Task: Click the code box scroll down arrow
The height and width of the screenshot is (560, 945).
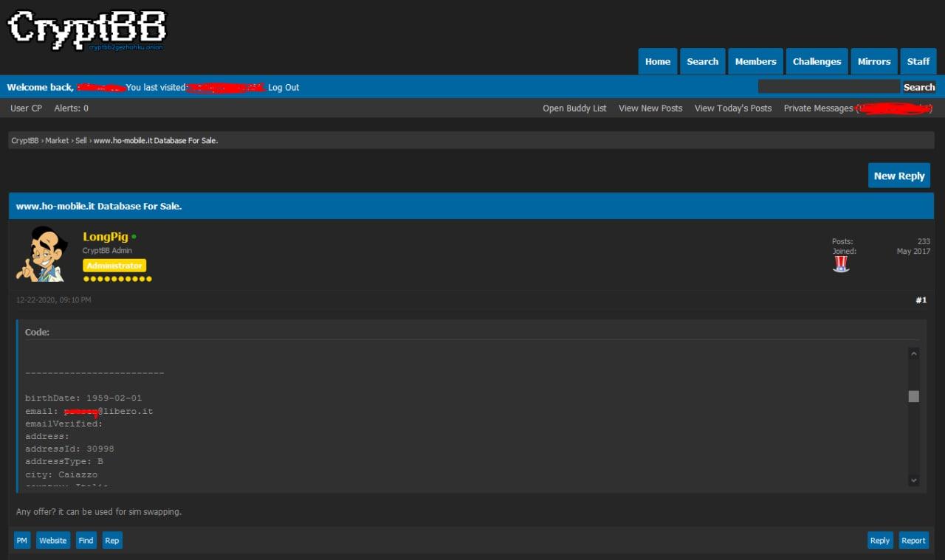Action: (x=914, y=480)
